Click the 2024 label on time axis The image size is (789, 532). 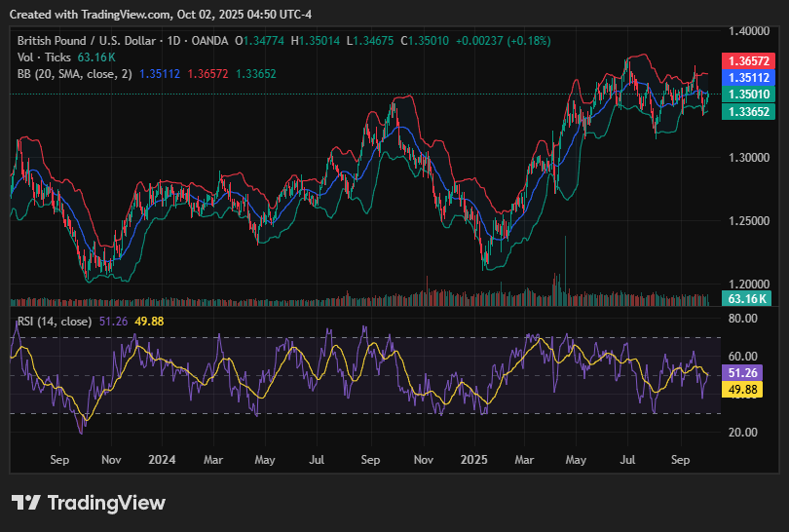[x=162, y=457]
